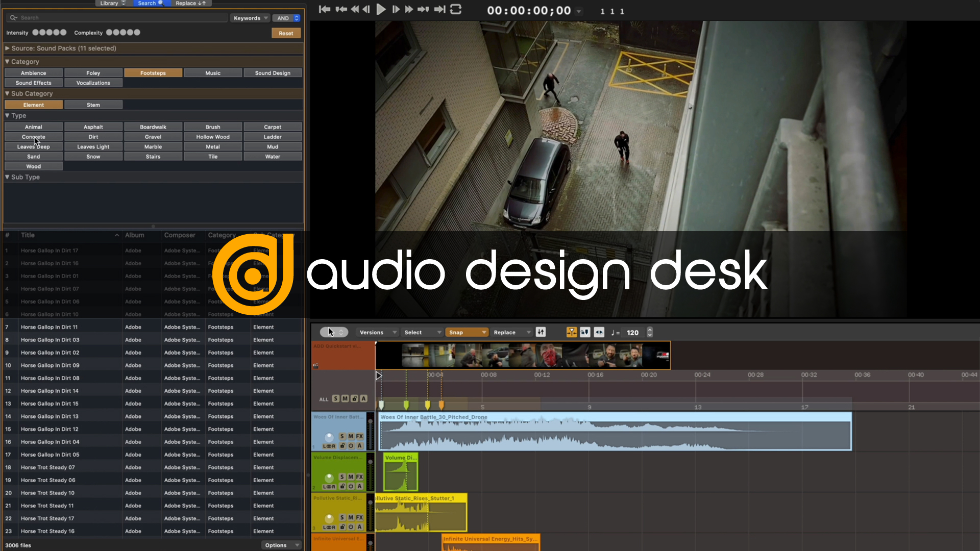The height and width of the screenshot is (551, 980).
Task: Mute all tracks with the ALL M button
Action: (x=345, y=398)
